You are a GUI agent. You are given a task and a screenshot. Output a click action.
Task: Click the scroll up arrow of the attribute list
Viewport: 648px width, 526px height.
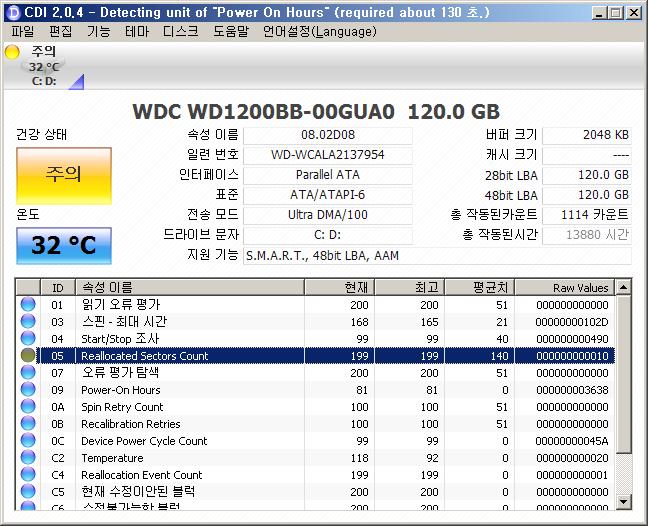point(623,287)
